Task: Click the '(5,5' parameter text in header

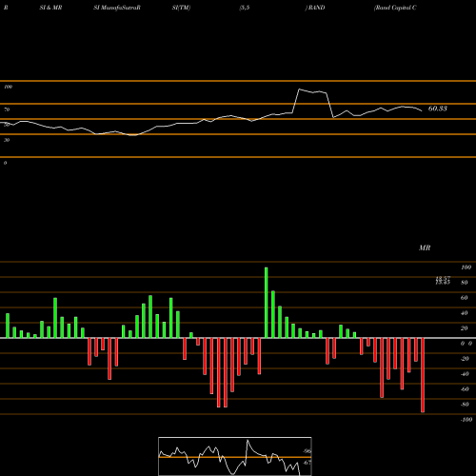Action: click(245, 8)
